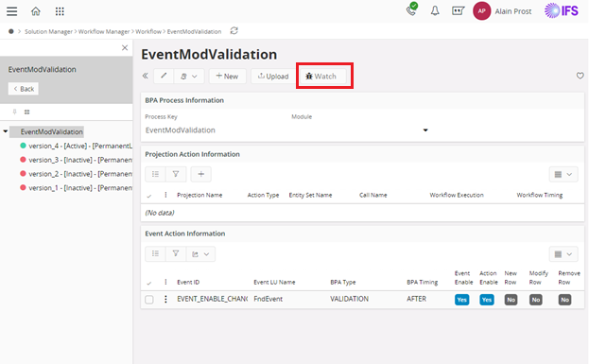Open Projection Action table header kebab menu
The width and height of the screenshot is (589, 364).
click(165, 195)
